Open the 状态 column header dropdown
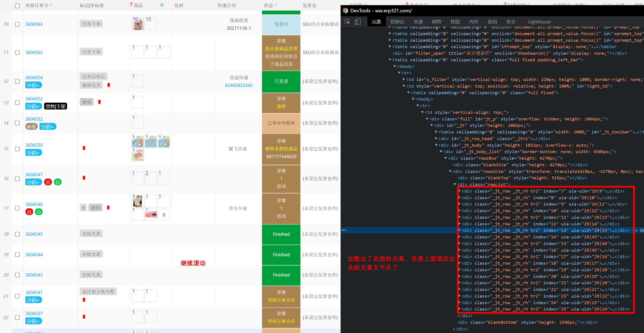This screenshot has height=333, width=644. click(275, 5)
